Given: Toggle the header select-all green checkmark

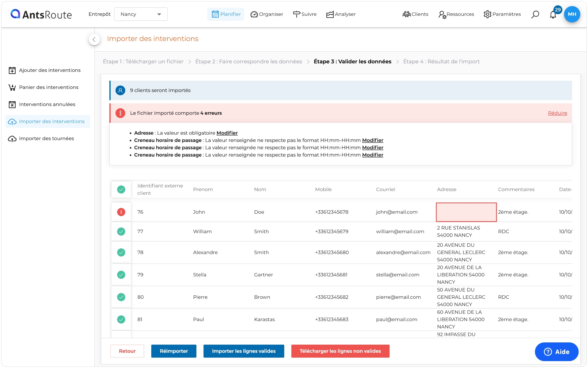Looking at the screenshot, I should pos(121,189).
